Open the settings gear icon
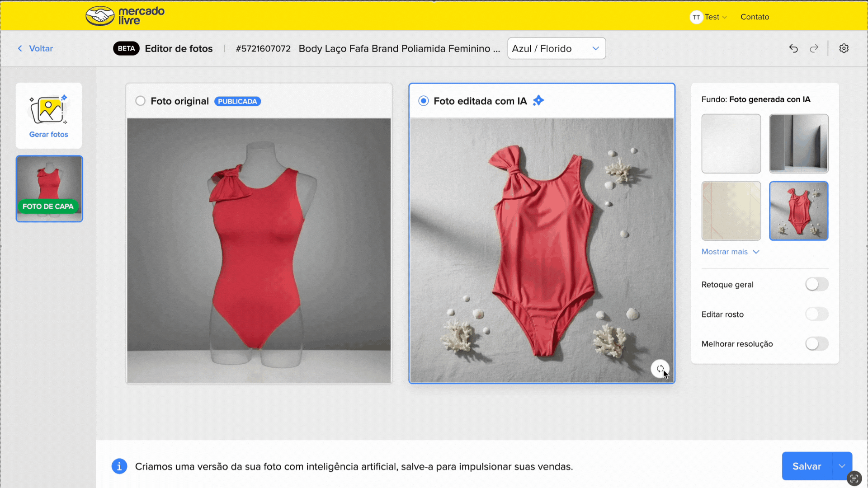 tap(844, 48)
